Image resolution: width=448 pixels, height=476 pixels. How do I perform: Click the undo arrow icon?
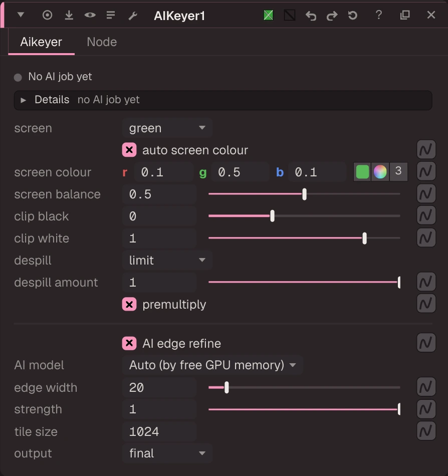[311, 15]
